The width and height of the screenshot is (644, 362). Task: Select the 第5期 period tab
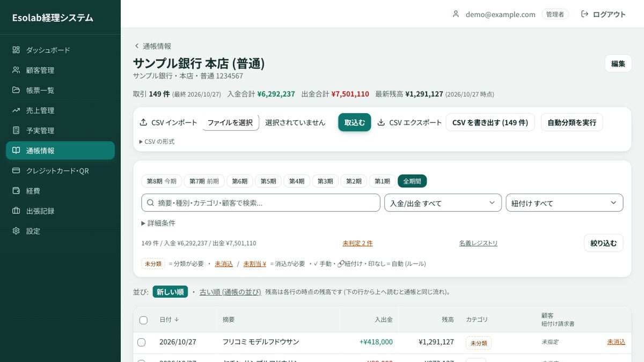coord(268,181)
